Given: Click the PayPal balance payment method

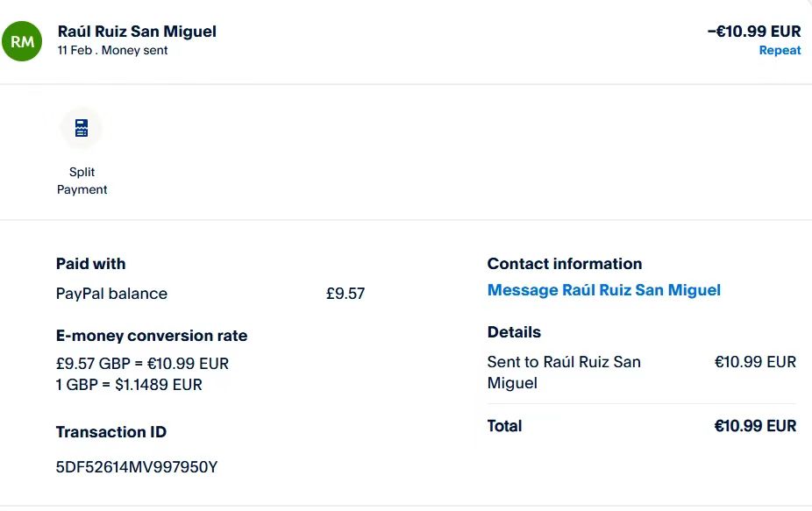Looking at the screenshot, I should [111, 294].
